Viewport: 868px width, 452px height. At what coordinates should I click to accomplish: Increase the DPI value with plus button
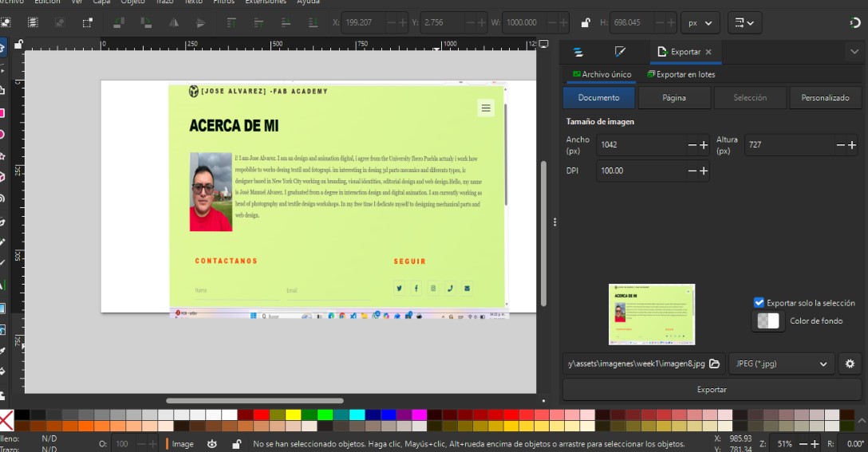click(x=704, y=171)
